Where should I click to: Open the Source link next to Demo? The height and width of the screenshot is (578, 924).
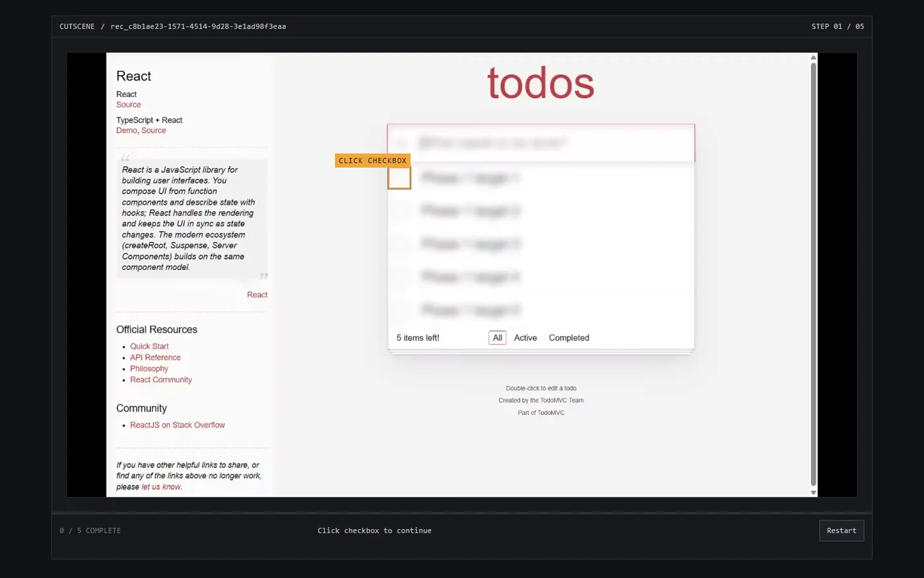[154, 131]
